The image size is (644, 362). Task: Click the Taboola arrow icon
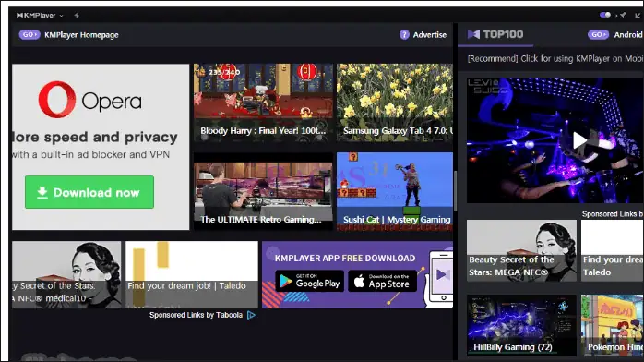[251, 315]
